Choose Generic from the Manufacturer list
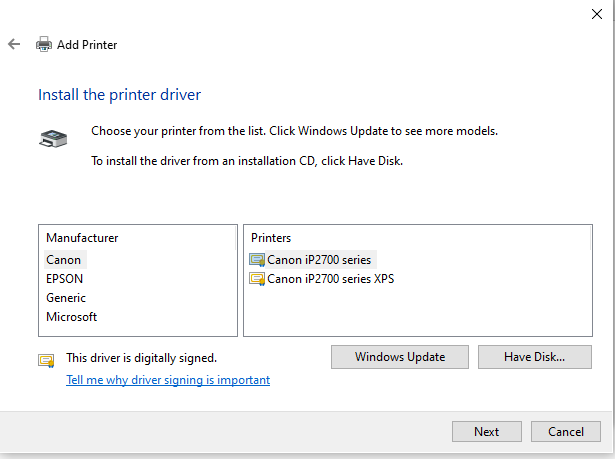 click(66, 298)
